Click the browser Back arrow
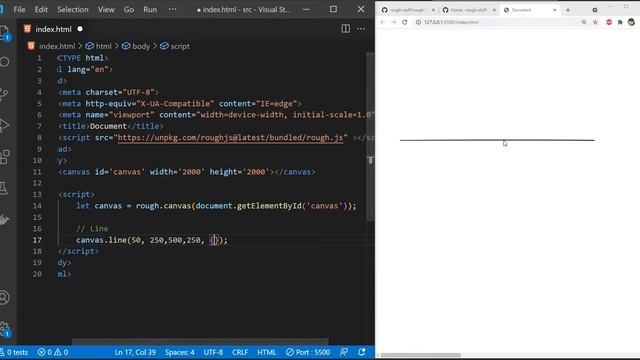The height and width of the screenshot is (360, 640). click(382, 22)
